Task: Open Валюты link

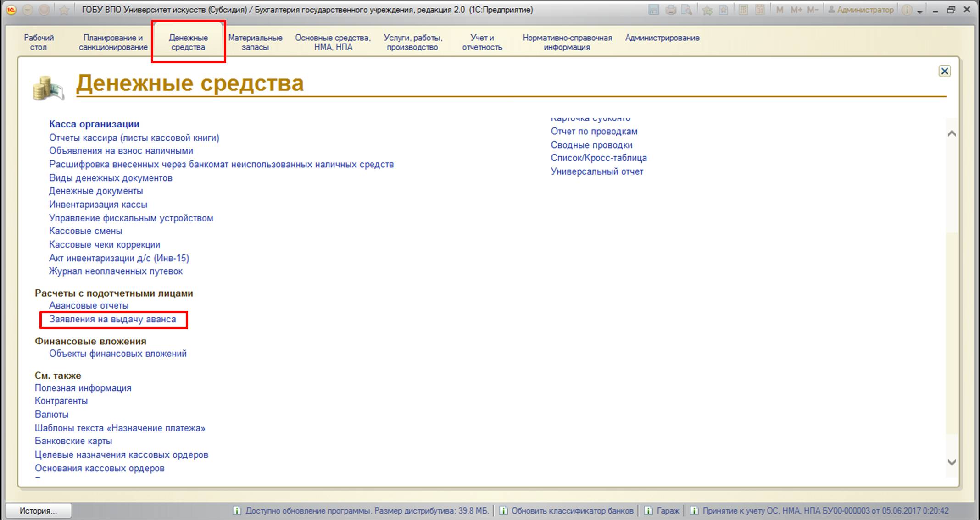Action: pyautogui.click(x=51, y=415)
